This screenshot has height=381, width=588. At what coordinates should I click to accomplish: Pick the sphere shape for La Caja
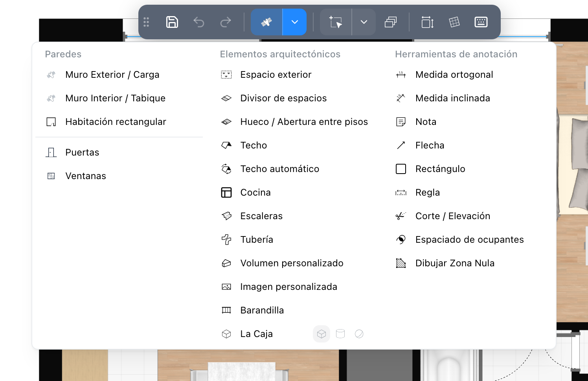pos(359,334)
